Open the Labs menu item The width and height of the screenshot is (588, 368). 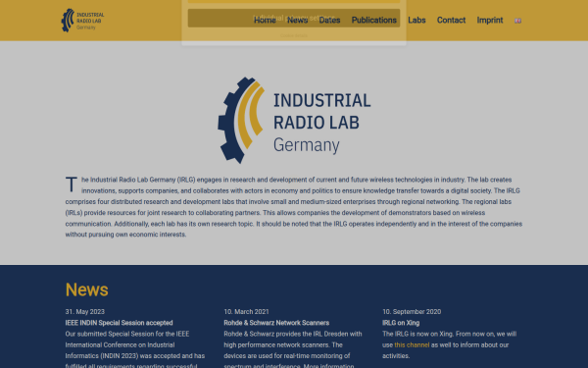tap(416, 21)
